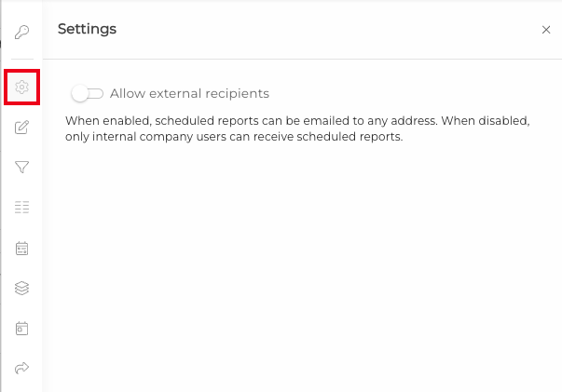Open the two-column list sidebar icon
This screenshot has height=392, width=562.
point(21,207)
